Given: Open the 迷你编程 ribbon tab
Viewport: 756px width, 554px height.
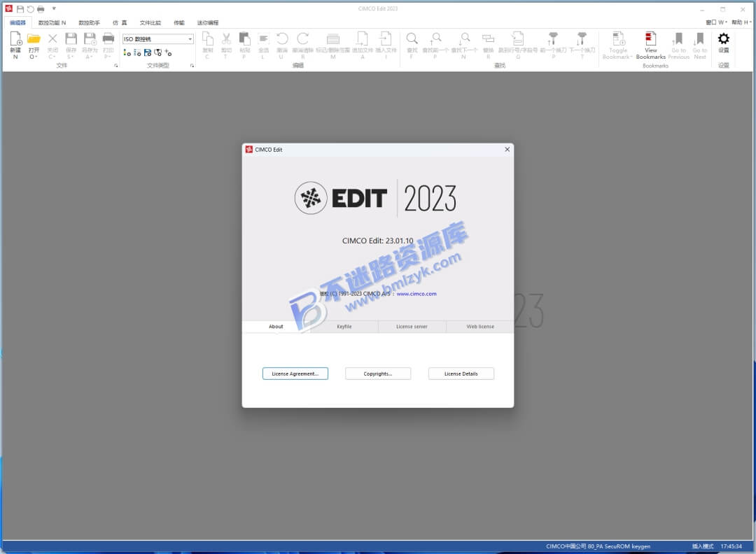Looking at the screenshot, I should tap(208, 22).
